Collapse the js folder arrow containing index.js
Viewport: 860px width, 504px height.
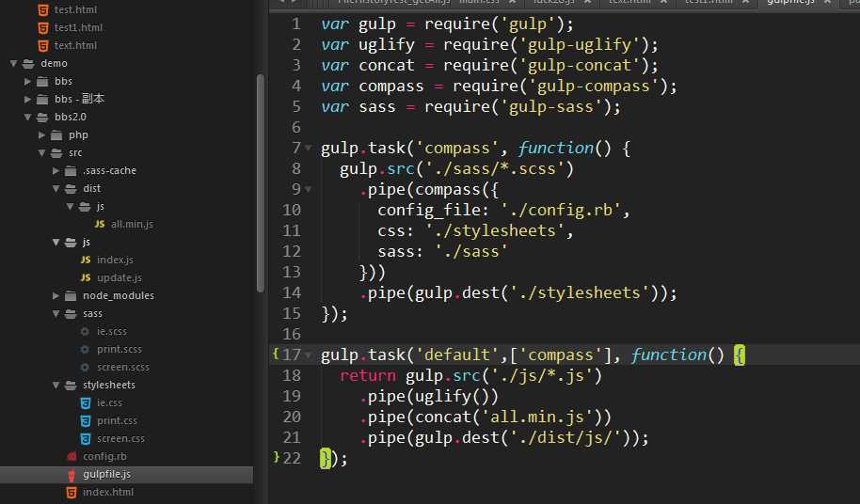pyautogui.click(x=56, y=243)
